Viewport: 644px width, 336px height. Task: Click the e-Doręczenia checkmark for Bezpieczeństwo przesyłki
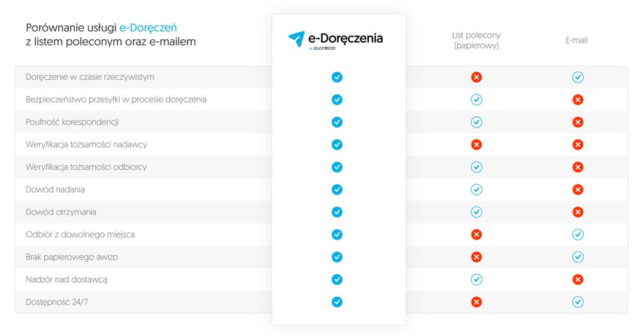pos(337,99)
